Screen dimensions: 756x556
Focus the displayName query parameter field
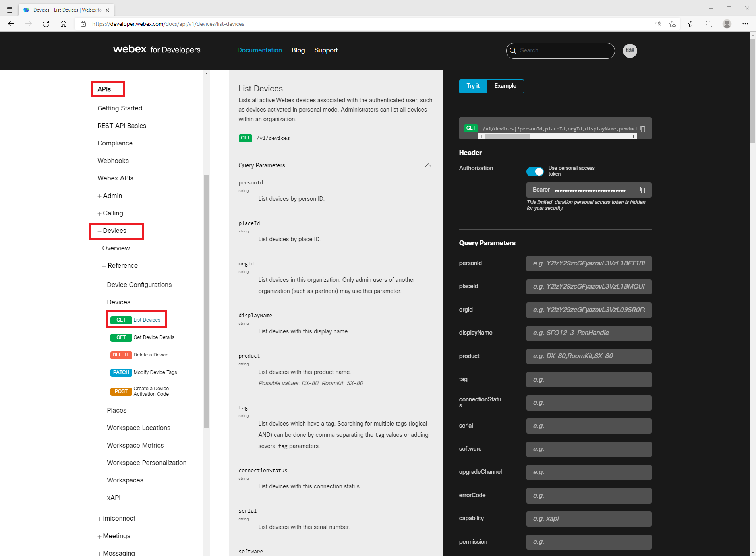pyautogui.click(x=589, y=333)
